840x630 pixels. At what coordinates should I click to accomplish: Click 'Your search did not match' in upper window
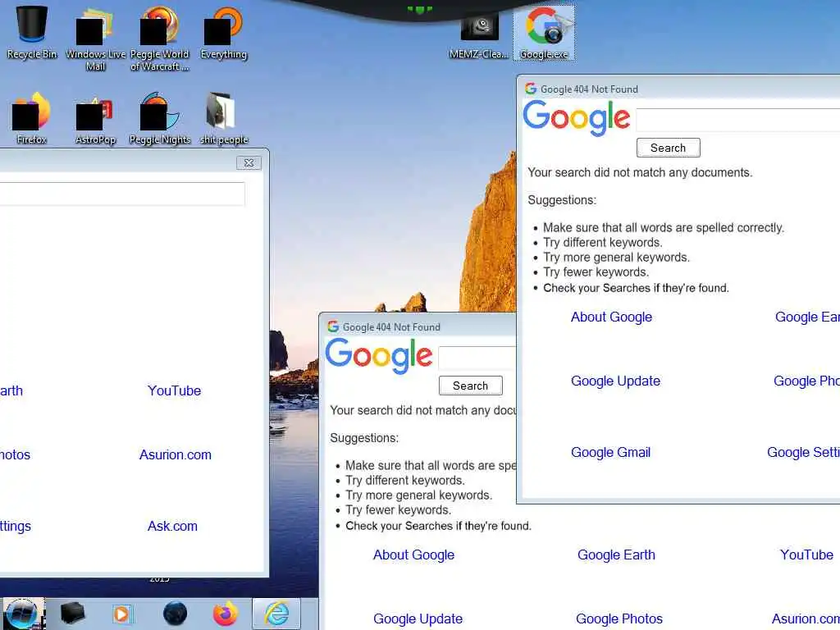(x=640, y=172)
